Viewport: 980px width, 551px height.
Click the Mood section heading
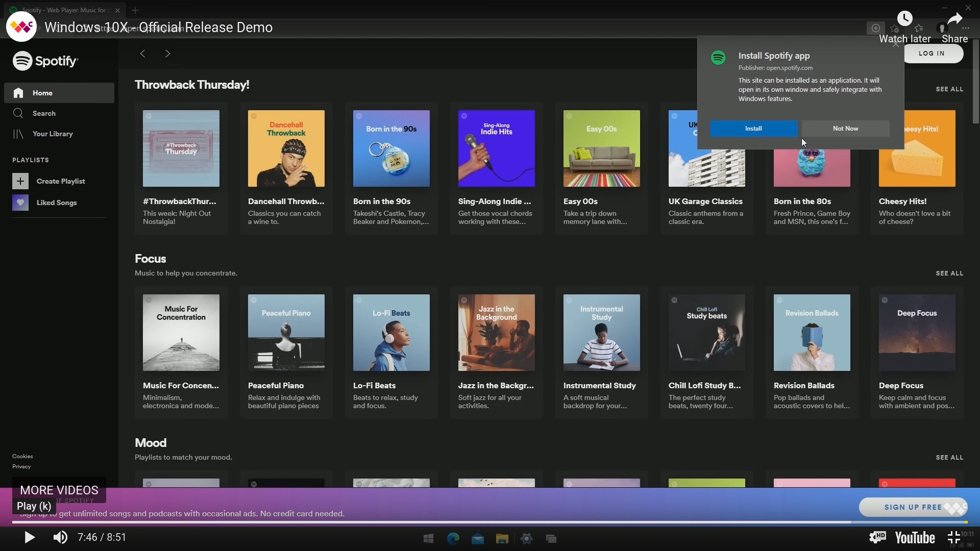151,443
